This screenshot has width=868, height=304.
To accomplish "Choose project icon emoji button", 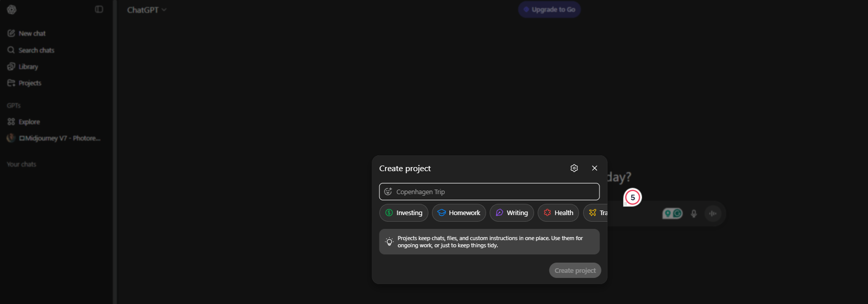I will tap(388, 192).
